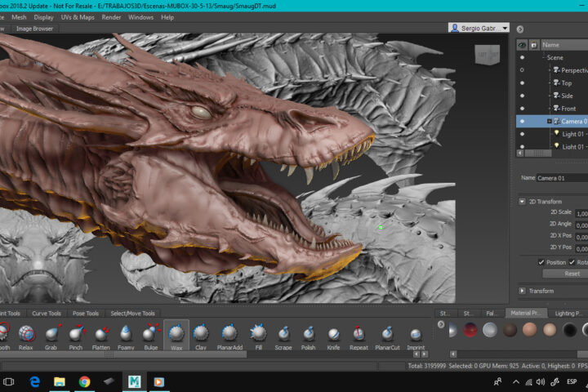Open the Sergio Gabr... user account dropdown
588x392 pixels.
(479, 28)
